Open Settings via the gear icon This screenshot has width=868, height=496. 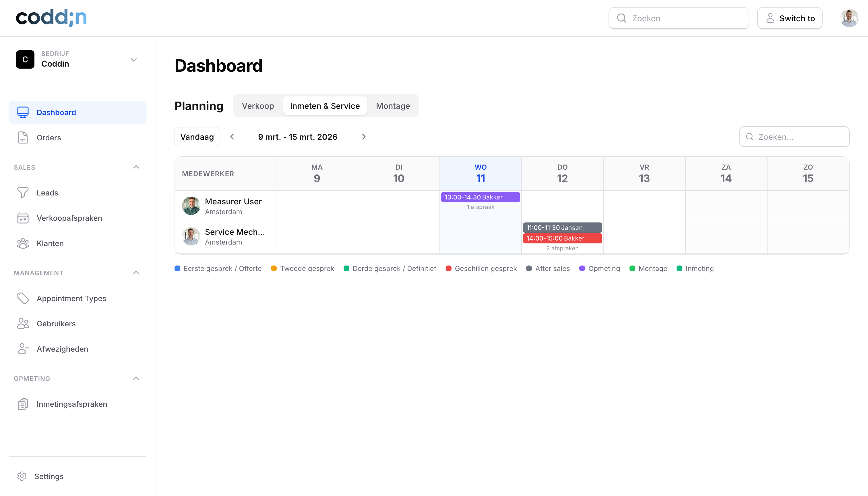(22, 476)
